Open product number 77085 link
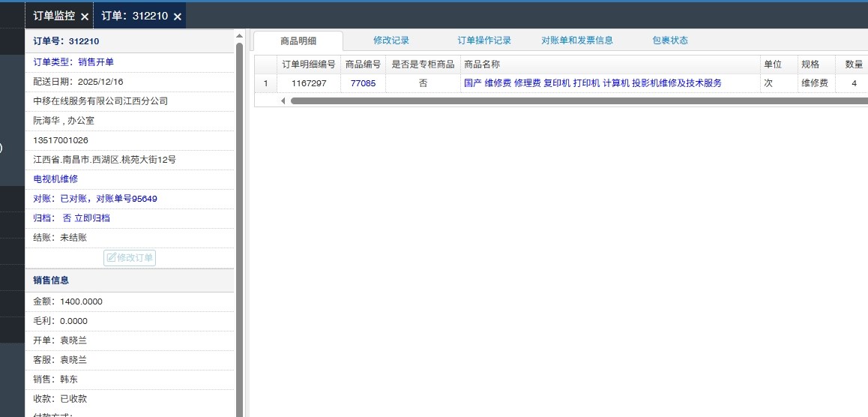 pyautogui.click(x=363, y=83)
